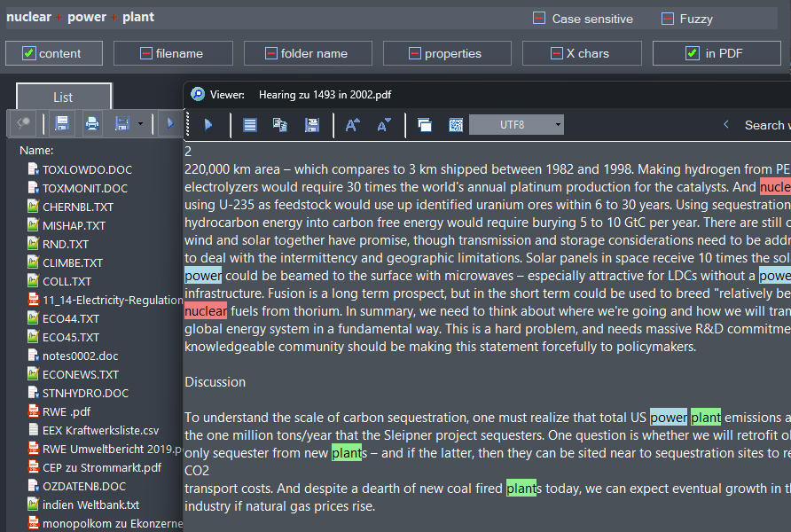This screenshot has height=532, width=791.
Task: Click the in PDF search button
Action: point(716,52)
